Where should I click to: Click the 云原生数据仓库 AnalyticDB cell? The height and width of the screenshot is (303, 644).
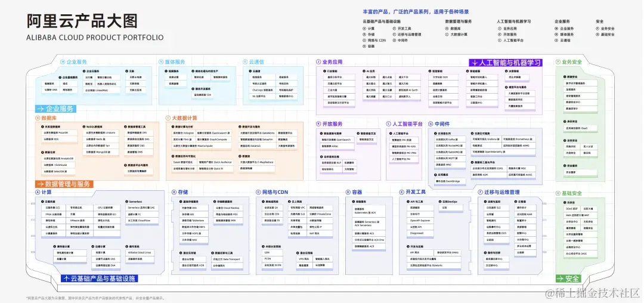58,158
